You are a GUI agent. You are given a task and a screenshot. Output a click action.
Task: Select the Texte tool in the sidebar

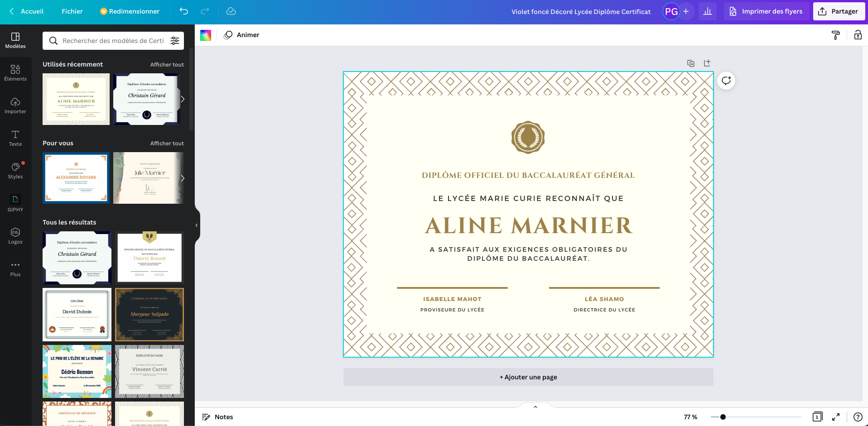click(x=15, y=138)
